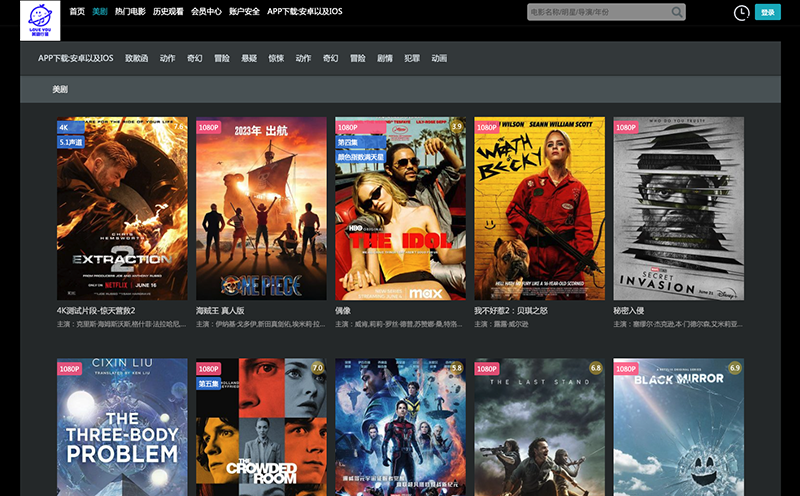Open the Extraction 2 poster
This screenshot has width=800, height=496.
122,208
